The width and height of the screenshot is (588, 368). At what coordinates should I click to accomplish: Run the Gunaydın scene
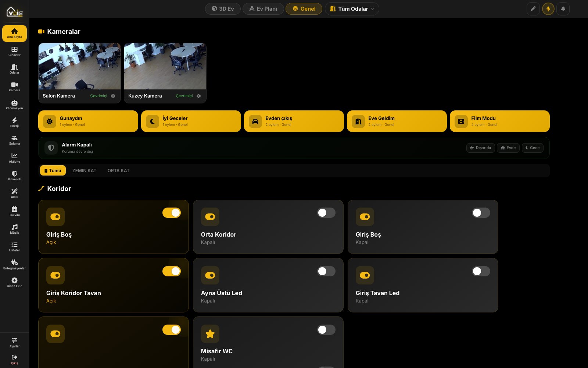coord(88,121)
